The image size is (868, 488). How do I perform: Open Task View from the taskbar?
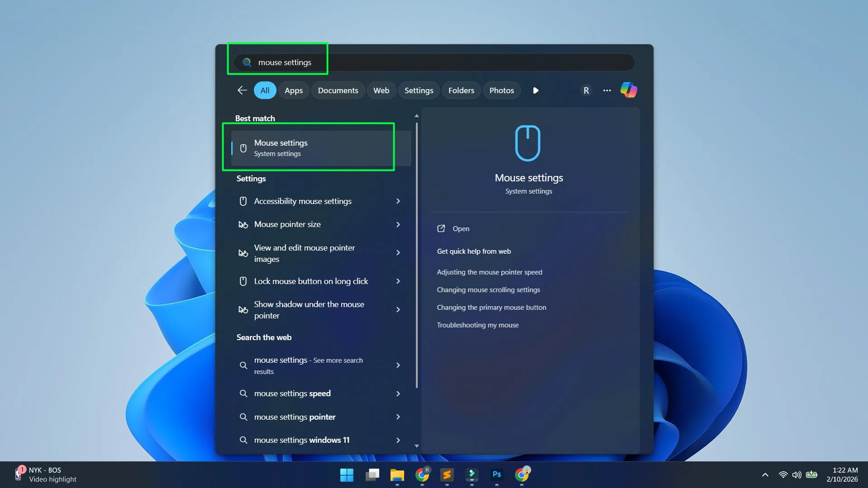pos(372,475)
